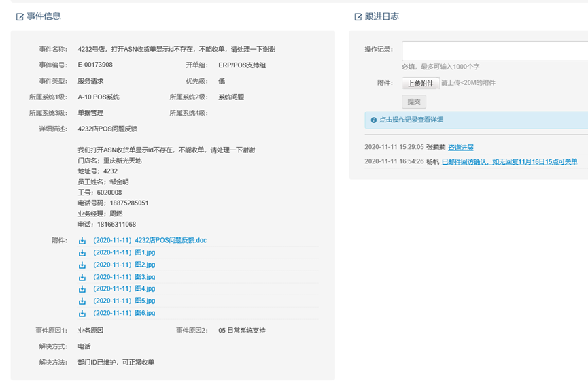
Task: Open attachment 图3.jpg link
Action: point(124,277)
